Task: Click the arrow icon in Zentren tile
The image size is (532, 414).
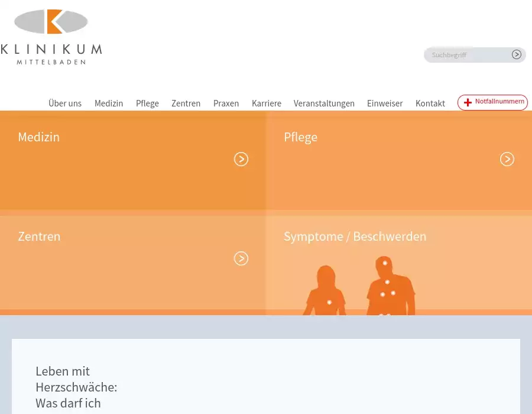Action: coord(241,258)
